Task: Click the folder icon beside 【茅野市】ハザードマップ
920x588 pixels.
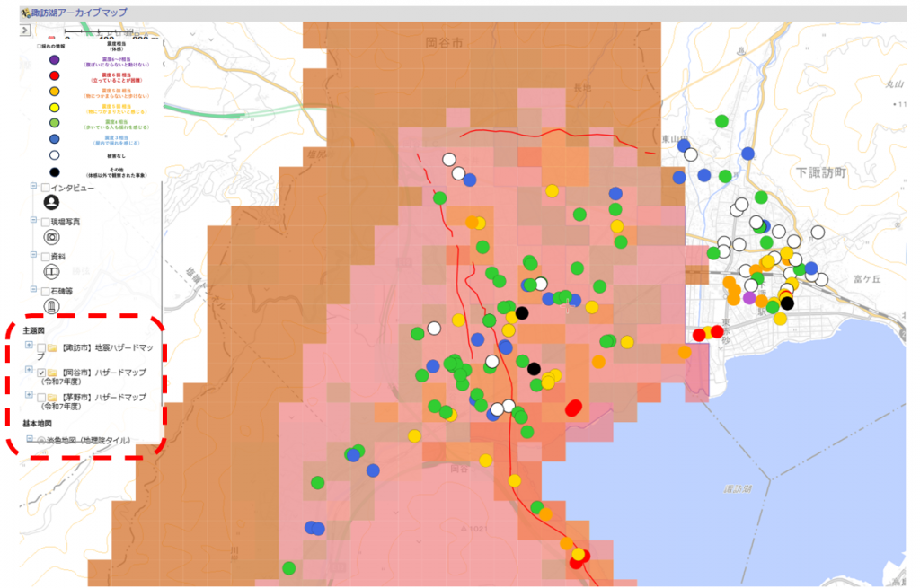Action: (x=53, y=397)
